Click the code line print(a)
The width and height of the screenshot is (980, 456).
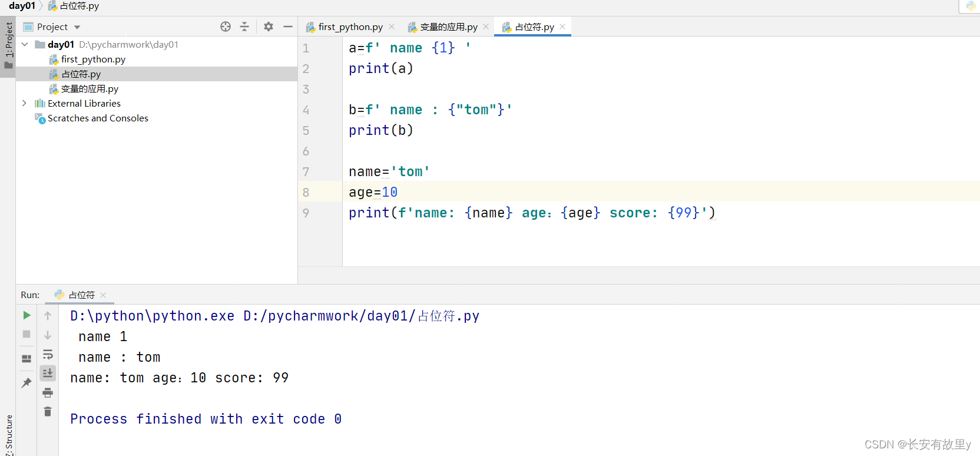tap(381, 68)
